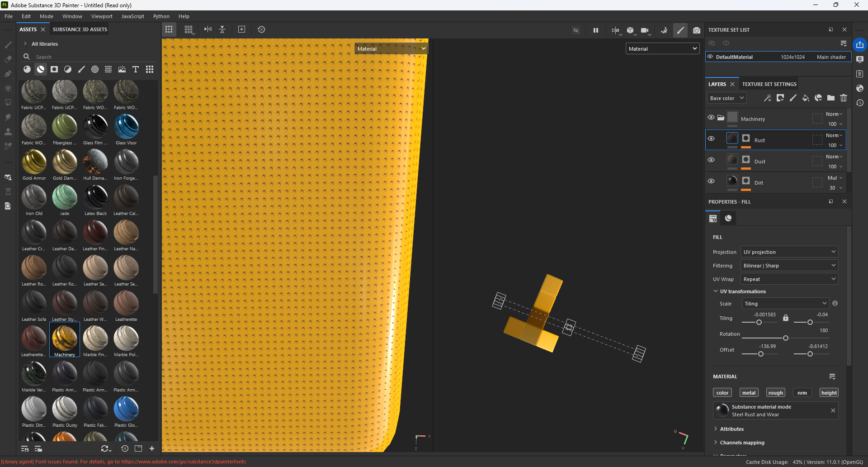This screenshot has width=868, height=467.
Task: Add a fill layer with the bucket icon
Action: click(806, 98)
